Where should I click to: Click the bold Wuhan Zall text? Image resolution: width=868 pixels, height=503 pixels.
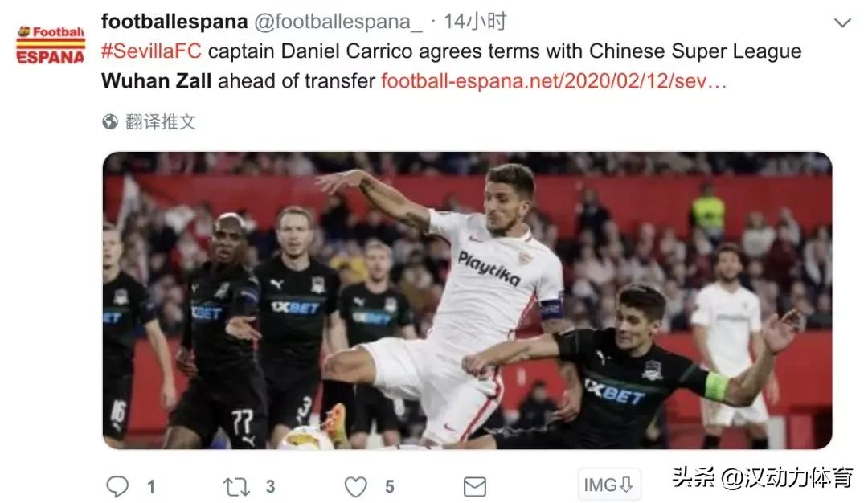(x=157, y=81)
